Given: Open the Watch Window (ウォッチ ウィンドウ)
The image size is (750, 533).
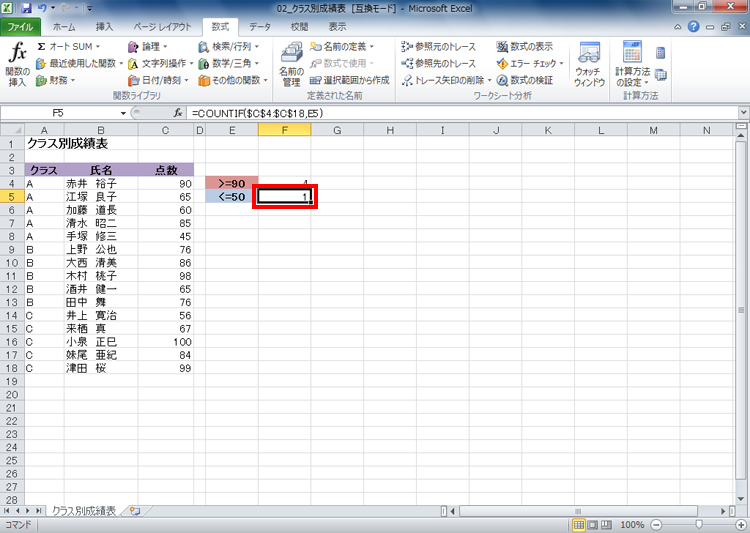Looking at the screenshot, I should [589, 64].
